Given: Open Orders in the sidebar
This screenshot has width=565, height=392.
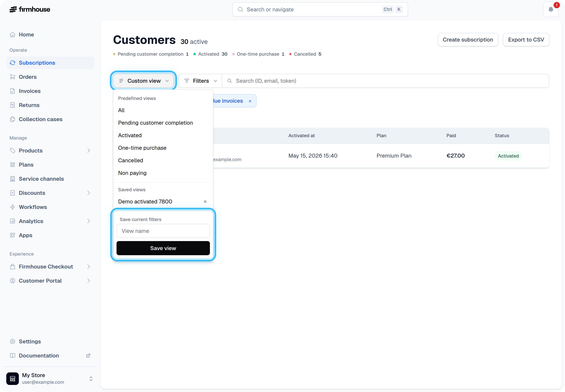Looking at the screenshot, I should (x=50, y=77).
